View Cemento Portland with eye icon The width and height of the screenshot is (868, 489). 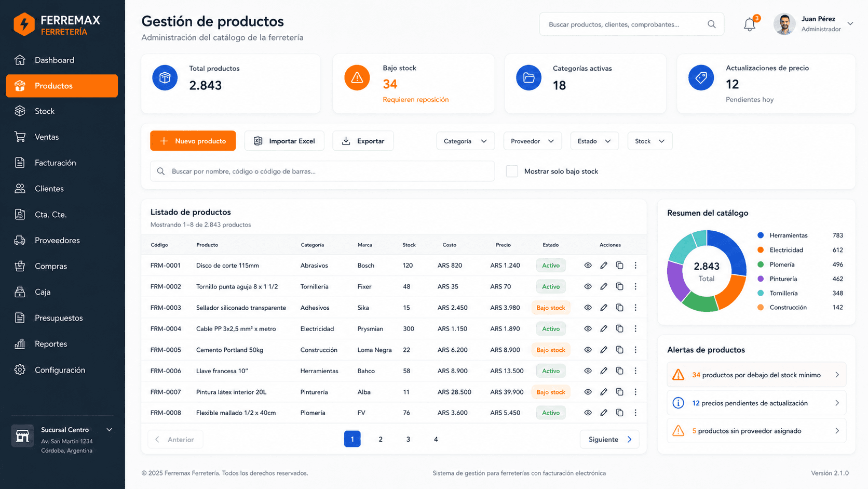tap(588, 350)
